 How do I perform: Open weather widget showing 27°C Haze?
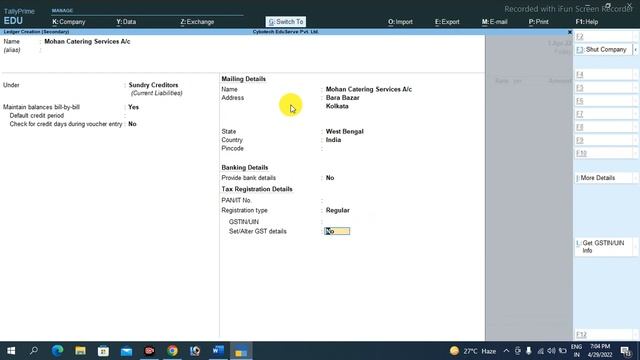click(x=473, y=351)
